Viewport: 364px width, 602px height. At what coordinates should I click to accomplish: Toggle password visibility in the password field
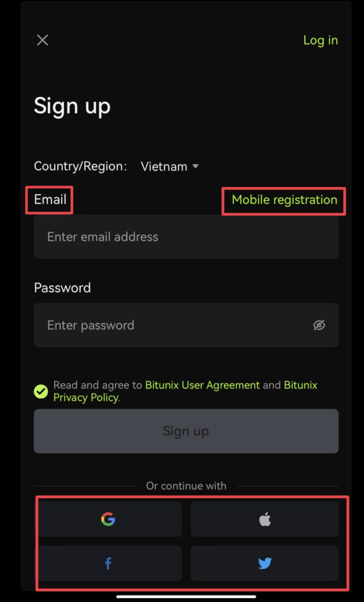[320, 325]
